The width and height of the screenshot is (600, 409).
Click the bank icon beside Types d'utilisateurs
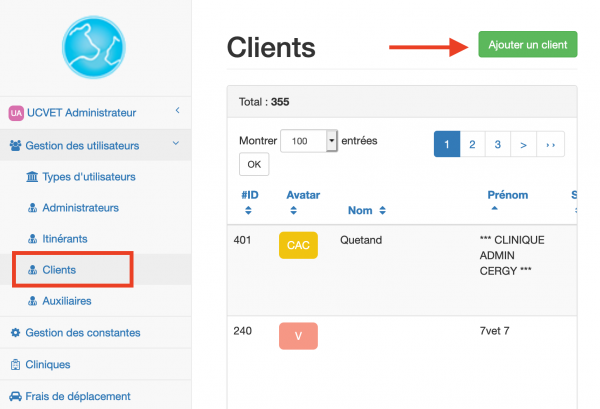(33, 177)
